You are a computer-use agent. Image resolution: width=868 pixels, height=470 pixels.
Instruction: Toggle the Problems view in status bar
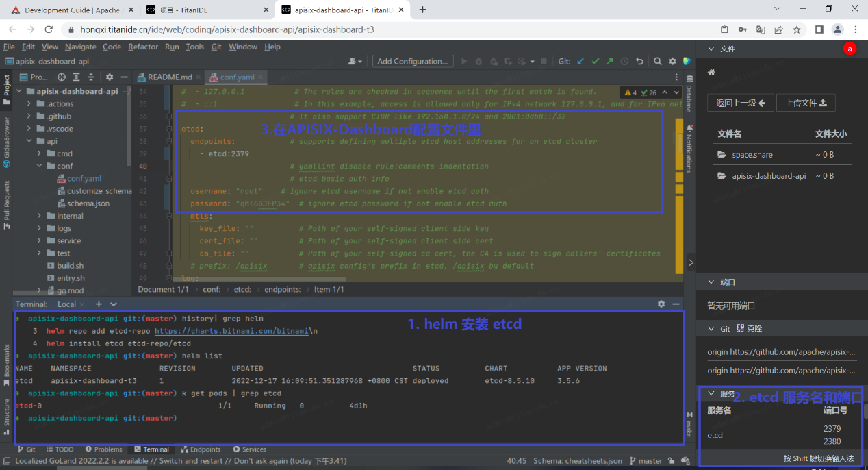[x=104, y=449]
